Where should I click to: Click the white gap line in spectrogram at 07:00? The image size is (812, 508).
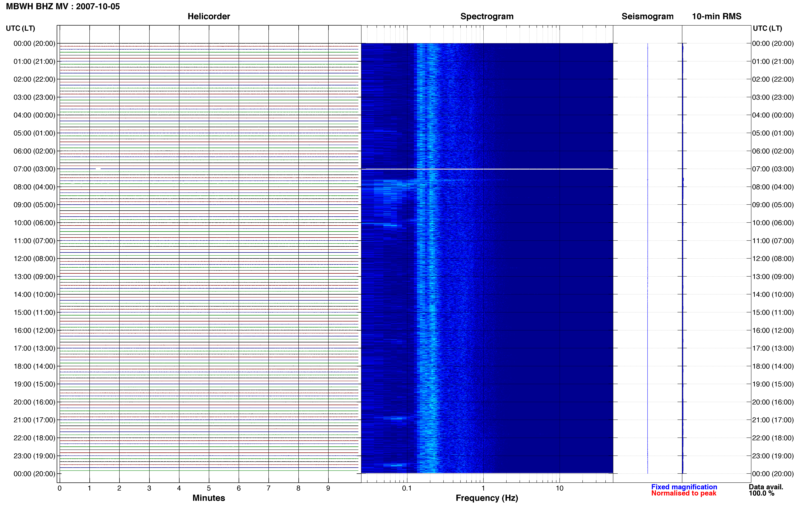[x=487, y=169]
